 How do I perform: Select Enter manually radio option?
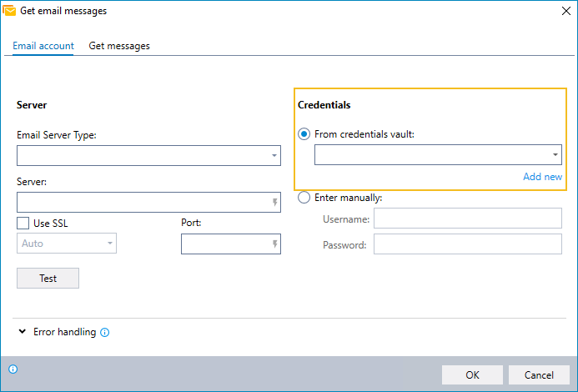pos(304,198)
